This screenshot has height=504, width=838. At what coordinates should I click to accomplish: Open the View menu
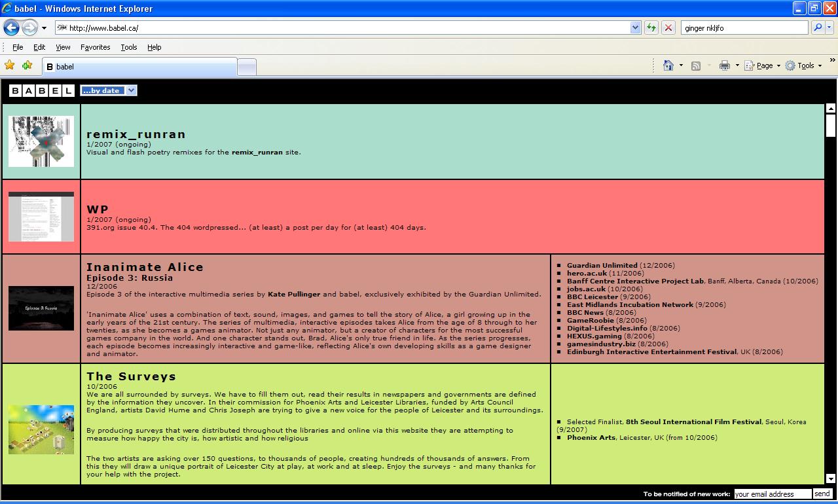tap(63, 47)
